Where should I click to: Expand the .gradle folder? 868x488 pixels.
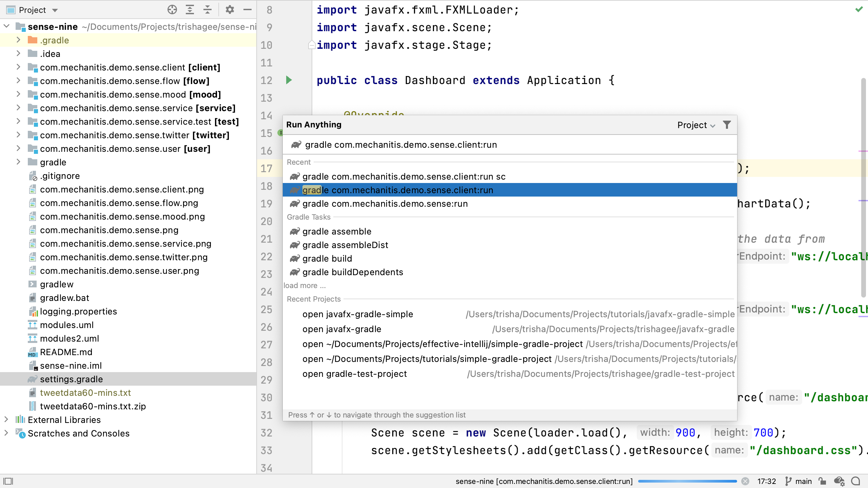[x=18, y=40]
